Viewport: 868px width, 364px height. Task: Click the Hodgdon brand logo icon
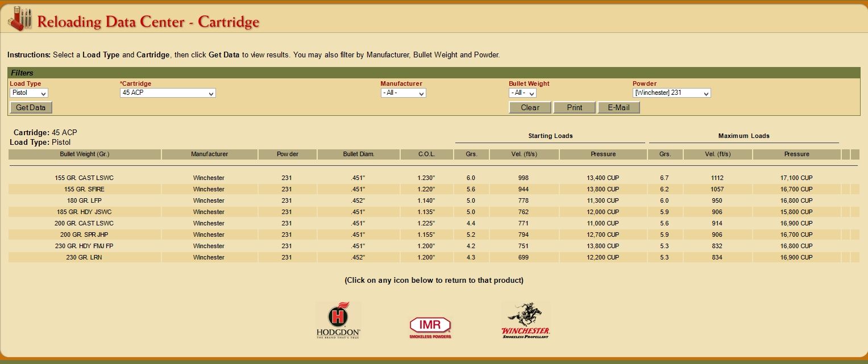(x=338, y=320)
